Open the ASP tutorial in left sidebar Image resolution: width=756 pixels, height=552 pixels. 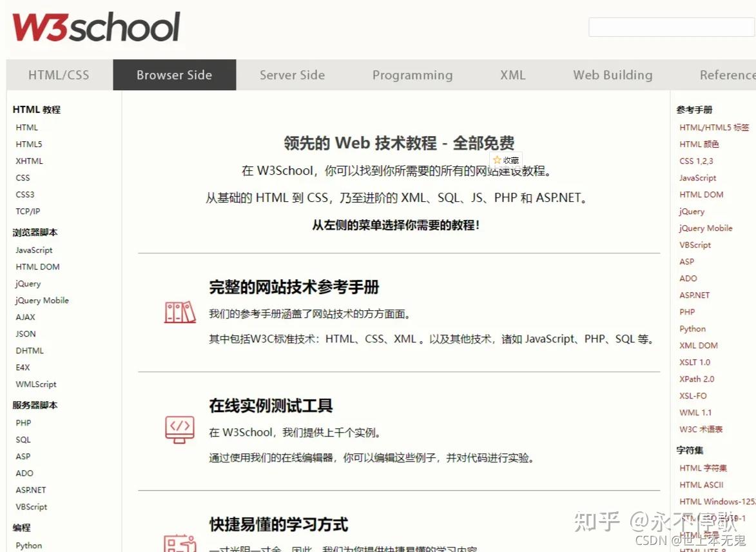point(23,457)
